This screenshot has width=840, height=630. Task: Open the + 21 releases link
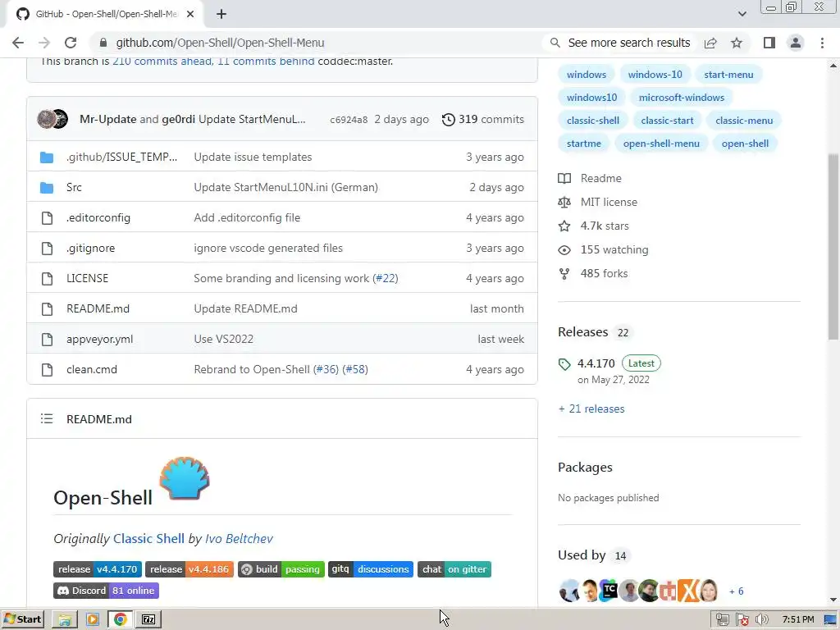[x=591, y=409]
